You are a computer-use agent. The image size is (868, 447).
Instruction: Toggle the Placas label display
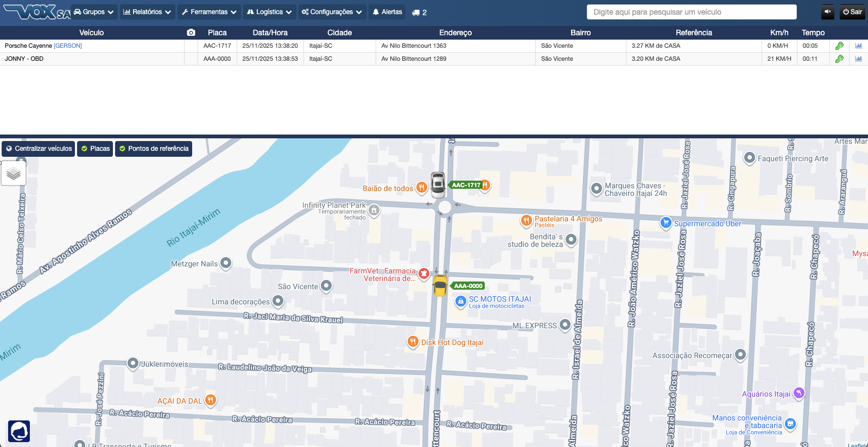(95, 149)
